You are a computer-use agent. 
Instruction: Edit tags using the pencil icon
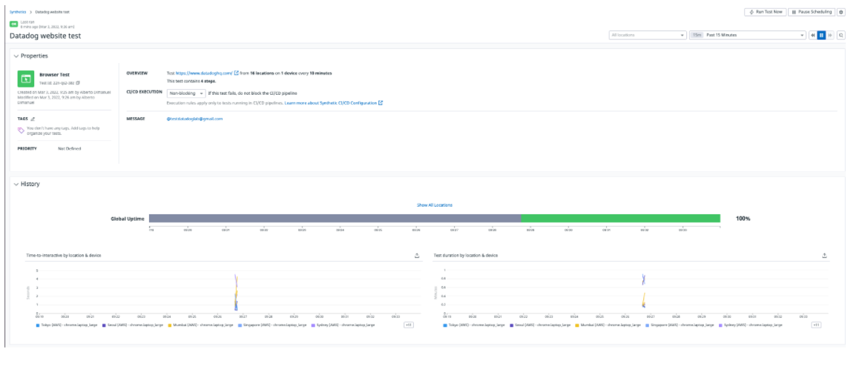click(33, 119)
